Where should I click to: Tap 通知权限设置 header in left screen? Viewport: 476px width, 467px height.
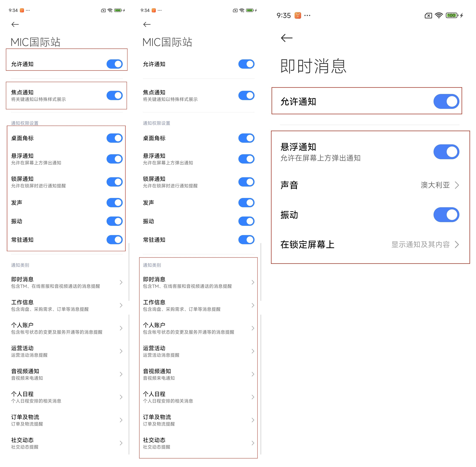[25, 123]
